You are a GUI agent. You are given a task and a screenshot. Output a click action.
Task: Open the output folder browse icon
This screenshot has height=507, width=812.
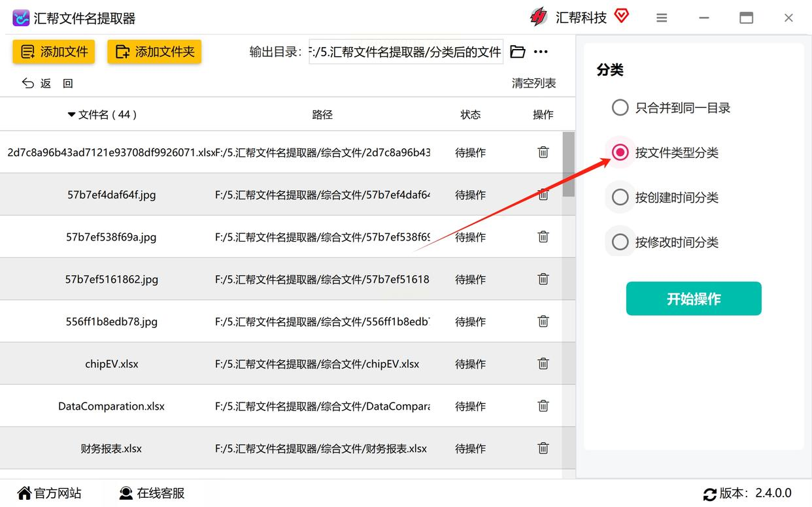(518, 52)
